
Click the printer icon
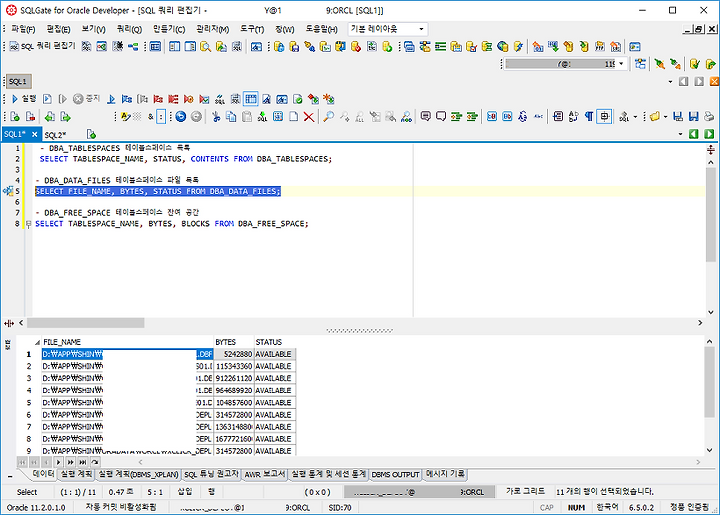[709, 117]
